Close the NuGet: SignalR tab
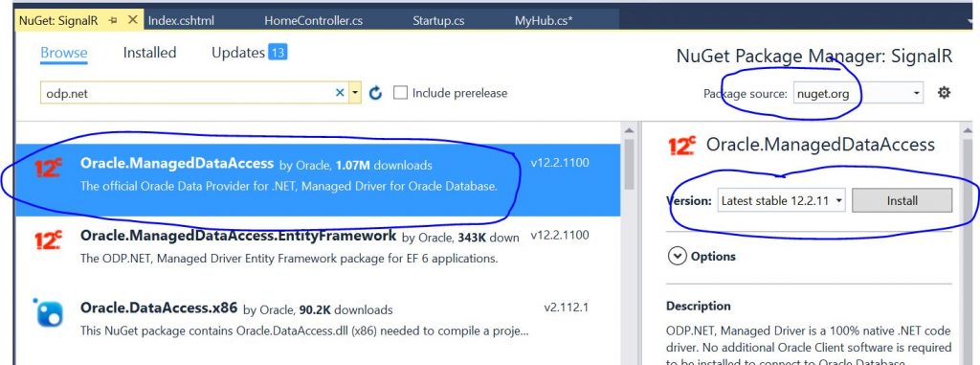 132,19
